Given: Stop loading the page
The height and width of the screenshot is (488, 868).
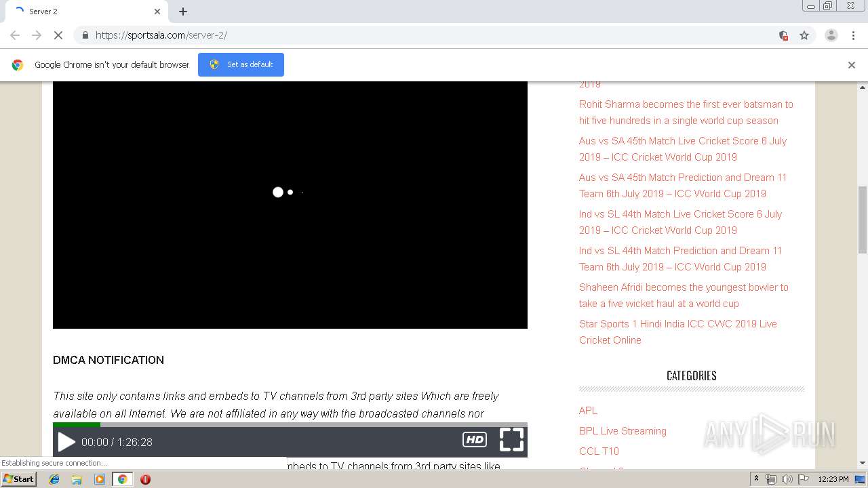Looking at the screenshot, I should (x=58, y=35).
